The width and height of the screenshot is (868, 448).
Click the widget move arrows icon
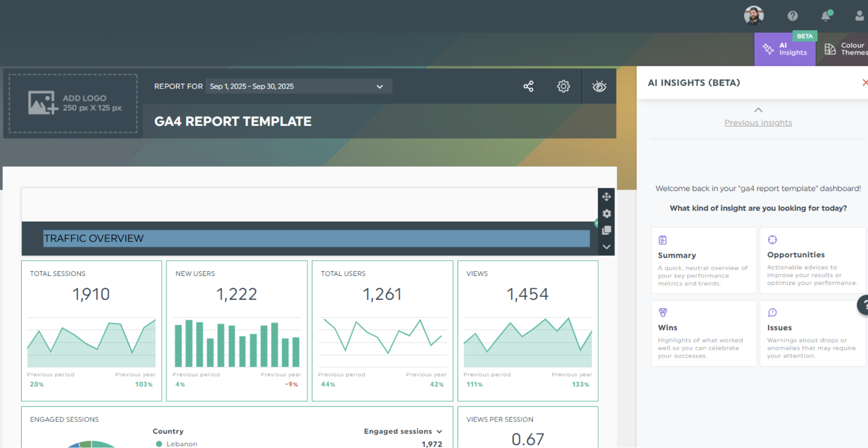click(606, 197)
